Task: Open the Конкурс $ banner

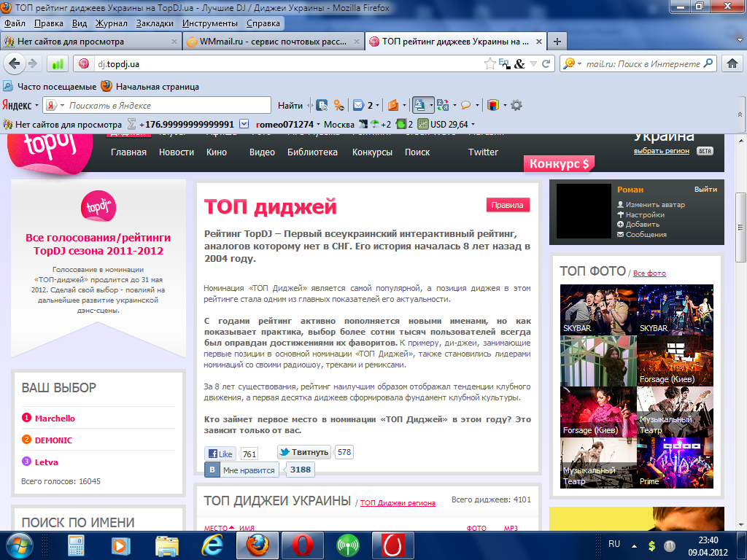Action: tap(559, 164)
